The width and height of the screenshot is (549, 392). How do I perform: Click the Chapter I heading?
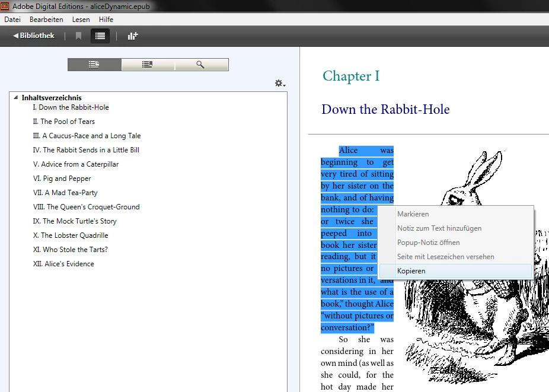pos(351,77)
